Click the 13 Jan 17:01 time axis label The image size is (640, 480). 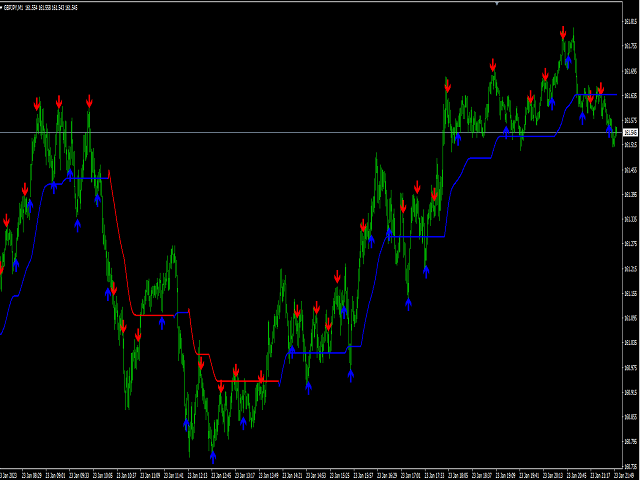[x=411, y=475]
